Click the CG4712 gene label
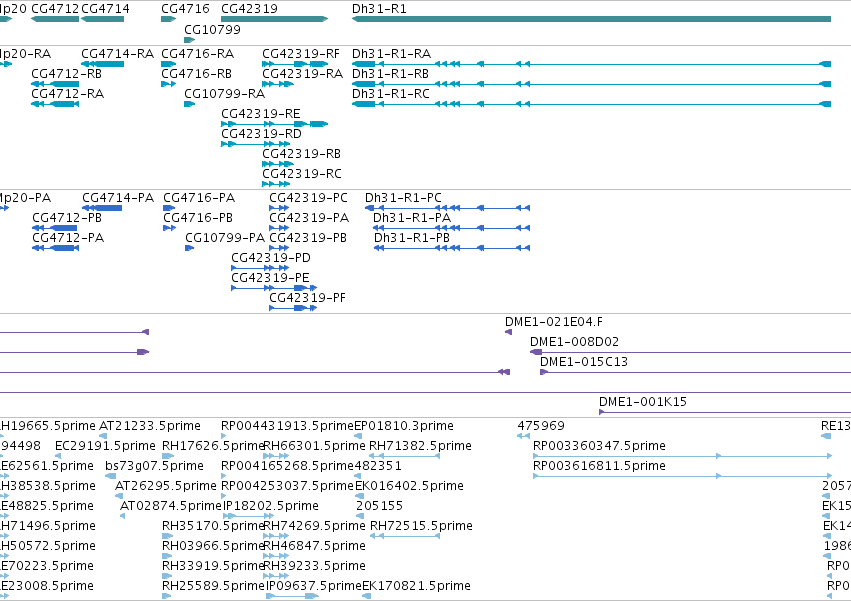This screenshot has height=601, width=851. click(x=55, y=9)
